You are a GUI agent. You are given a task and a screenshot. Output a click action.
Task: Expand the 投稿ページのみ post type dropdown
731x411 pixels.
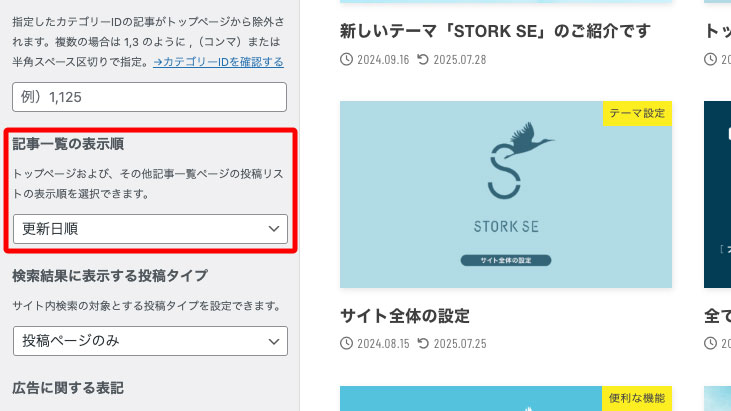click(149, 341)
